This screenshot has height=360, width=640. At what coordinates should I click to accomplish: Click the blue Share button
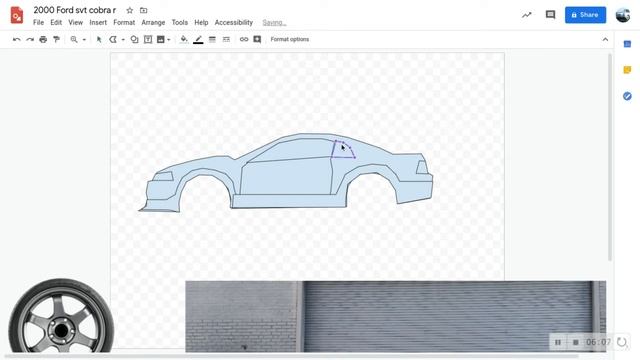[x=585, y=15]
